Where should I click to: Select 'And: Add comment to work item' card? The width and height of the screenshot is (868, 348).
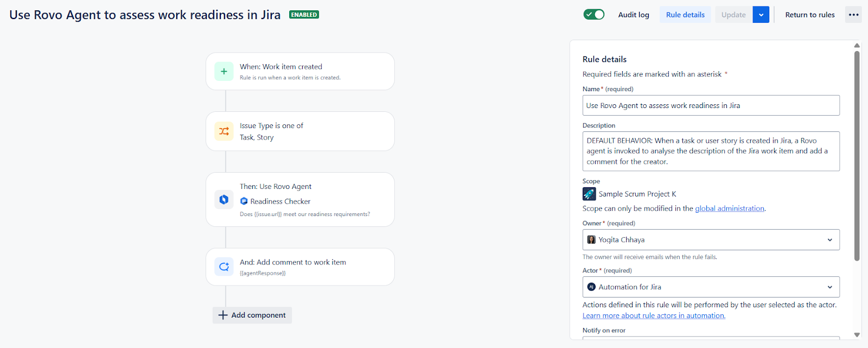tap(300, 267)
